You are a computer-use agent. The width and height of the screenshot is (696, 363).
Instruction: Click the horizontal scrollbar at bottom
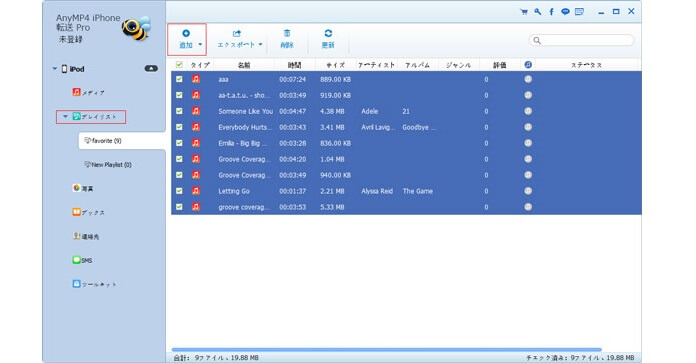click(x=387, y=350)
